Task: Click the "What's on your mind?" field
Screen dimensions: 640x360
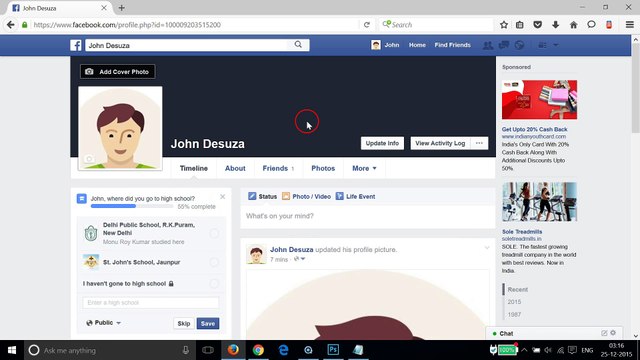Action: click(367, 216)
